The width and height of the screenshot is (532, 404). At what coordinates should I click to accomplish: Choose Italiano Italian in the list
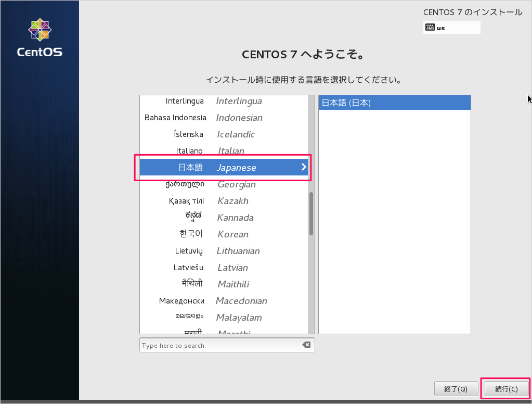224,150
